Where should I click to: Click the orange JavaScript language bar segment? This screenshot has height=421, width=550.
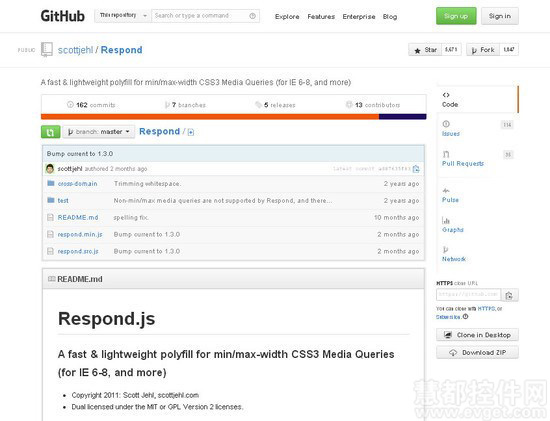pyautogui.click(x=210, y=116)
